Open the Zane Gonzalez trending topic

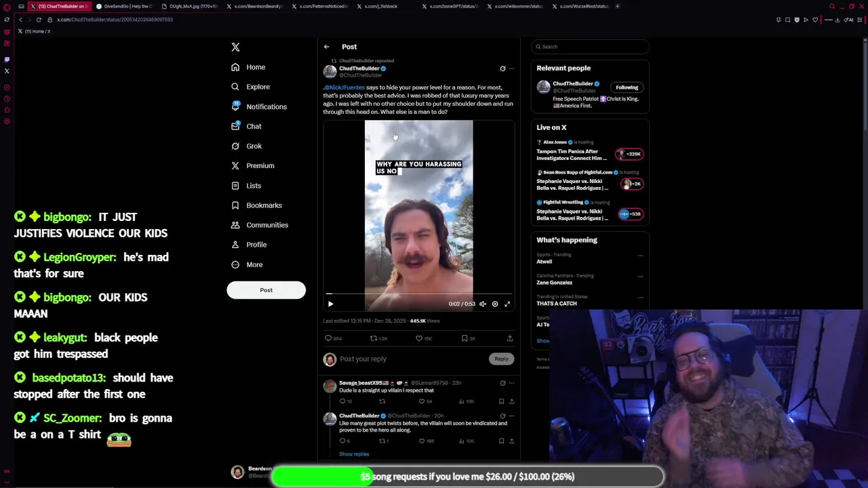(554, 283)
